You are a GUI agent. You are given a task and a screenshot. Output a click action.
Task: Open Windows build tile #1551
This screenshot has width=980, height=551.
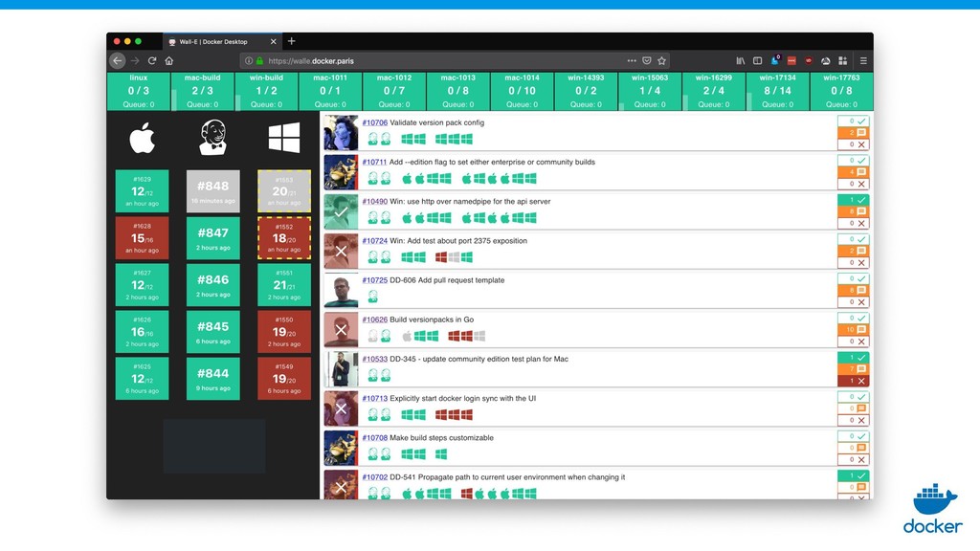click(284, 285)
